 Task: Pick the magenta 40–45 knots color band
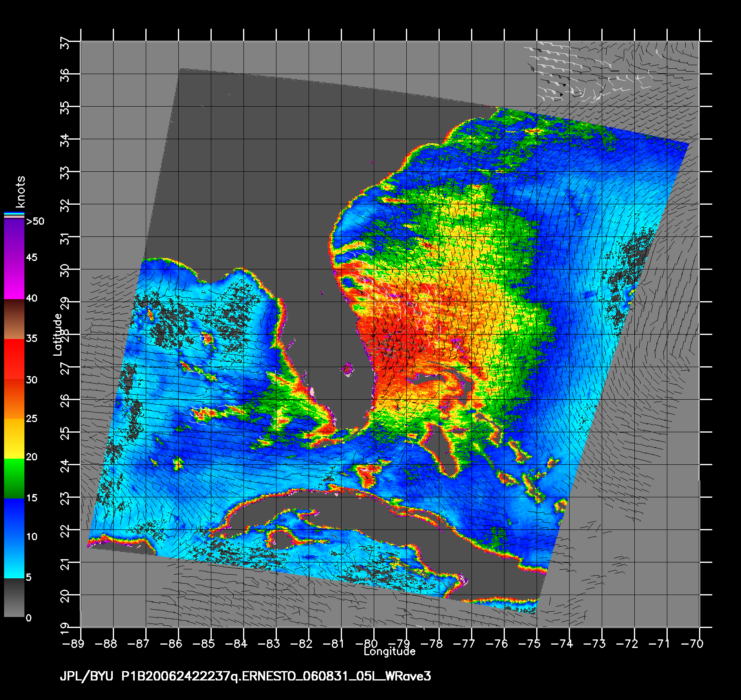[14, 279]
